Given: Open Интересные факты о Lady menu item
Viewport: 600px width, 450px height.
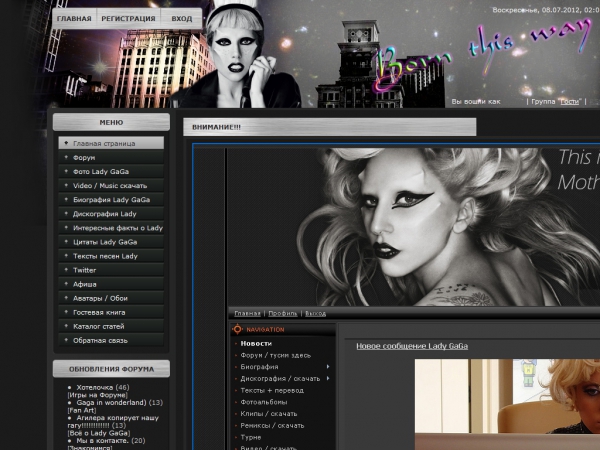Looking at the screenshot, I should [x=111, y=228].
